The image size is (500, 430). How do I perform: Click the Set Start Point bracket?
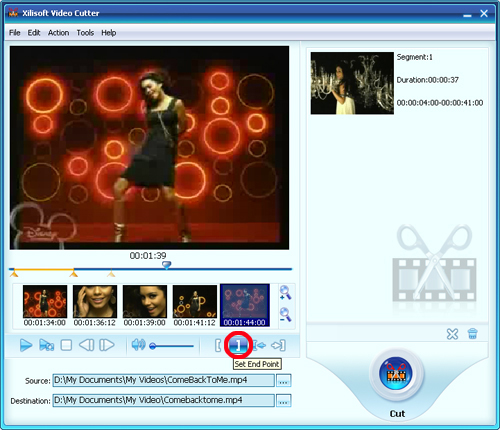click(218, 345)
